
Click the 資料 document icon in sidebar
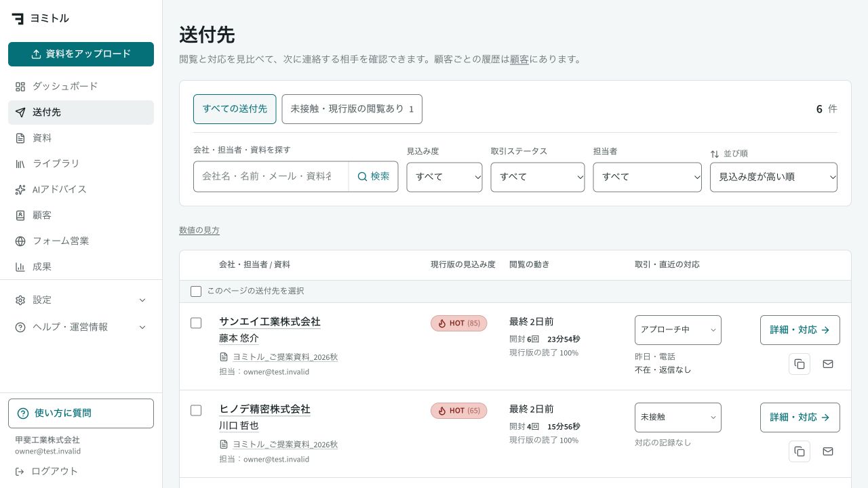[20, 138]
